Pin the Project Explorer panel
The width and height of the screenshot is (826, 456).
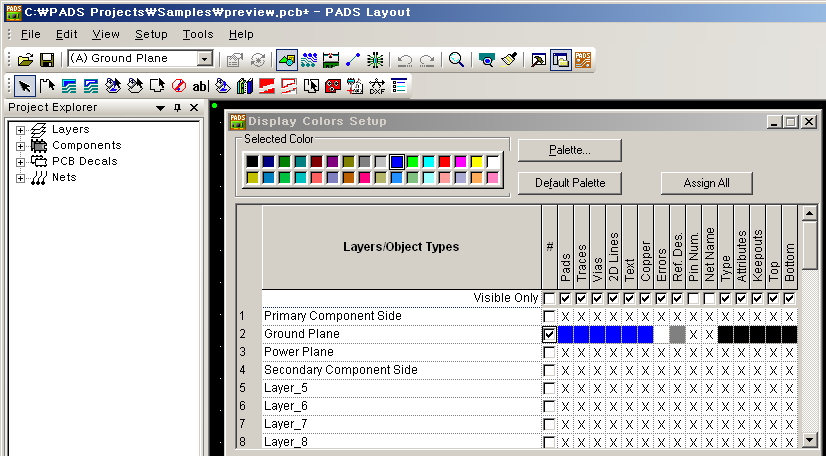coord(178,108)
